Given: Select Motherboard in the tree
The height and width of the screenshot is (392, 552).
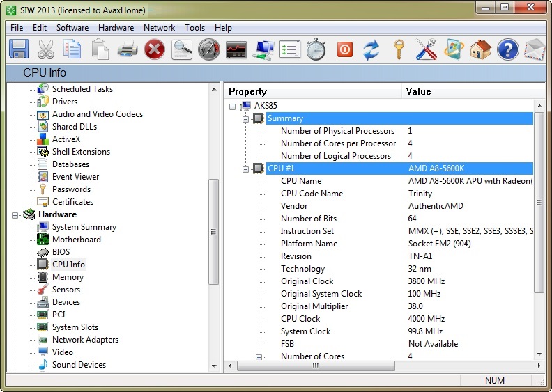Looking at the screenshot, I should (77, 240).
